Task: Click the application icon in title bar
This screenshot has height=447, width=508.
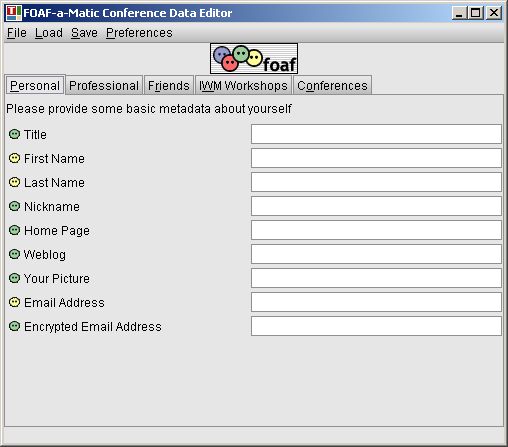Action: tap(14, 13)
